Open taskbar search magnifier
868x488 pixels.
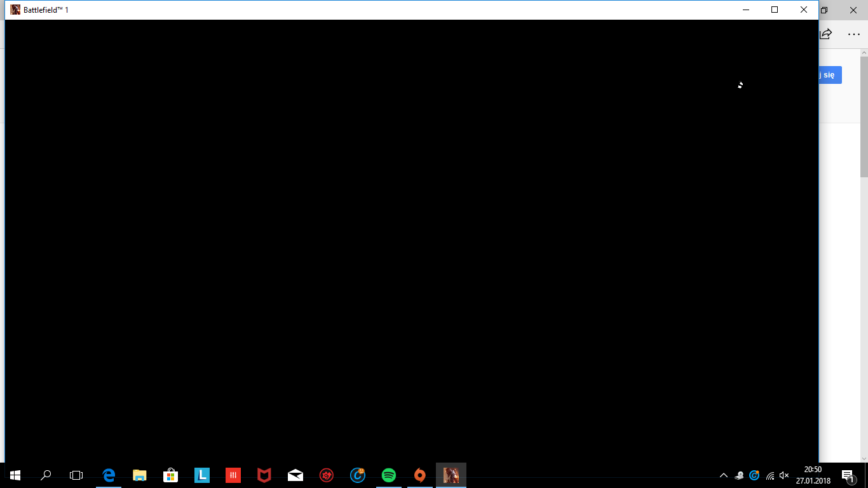46,475
